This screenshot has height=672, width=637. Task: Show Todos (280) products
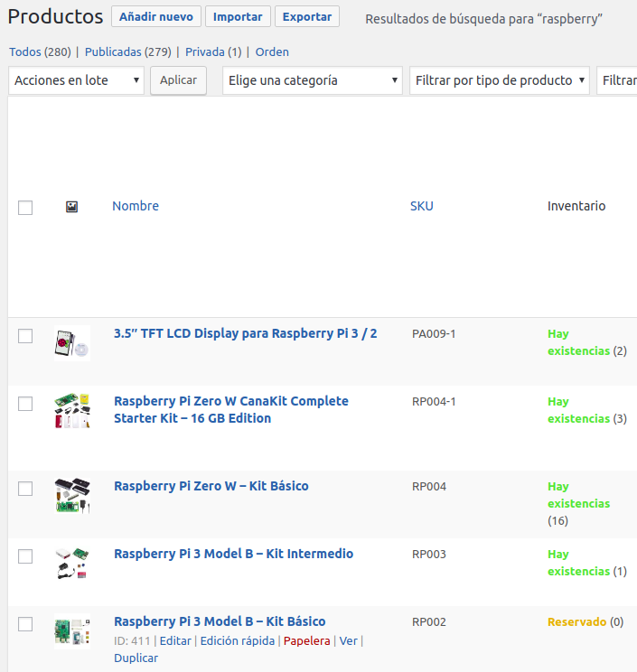pyautogui.click(x=41, y=51)
